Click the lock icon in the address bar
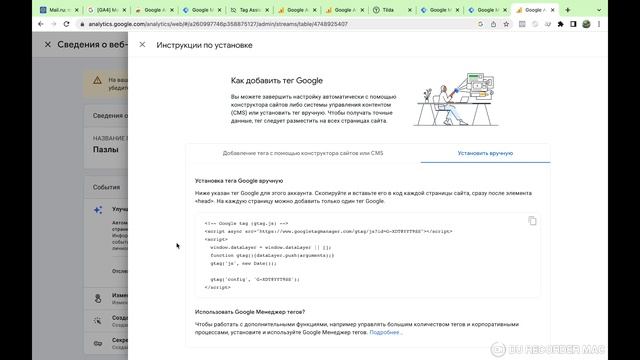Image resolution: width=640 pixels, height=360 pixels. click(x=82, y=24)
